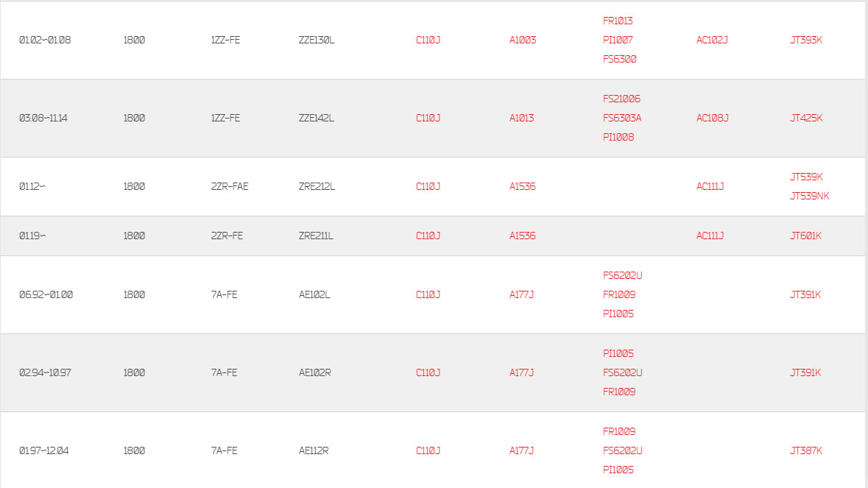The height and width of the screenshot is (488, 868).
Task: Select FS6303A part link
Action: click(621, 118)
